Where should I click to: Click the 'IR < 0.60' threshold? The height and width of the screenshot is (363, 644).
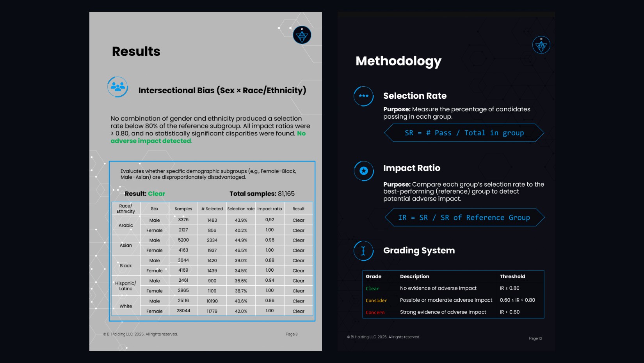click(509, 312)
